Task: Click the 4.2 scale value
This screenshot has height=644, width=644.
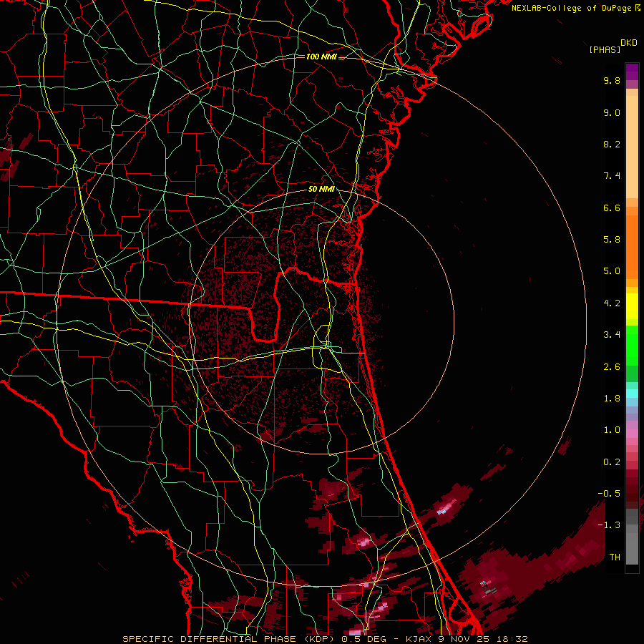Action: click(x=612, y=303)
